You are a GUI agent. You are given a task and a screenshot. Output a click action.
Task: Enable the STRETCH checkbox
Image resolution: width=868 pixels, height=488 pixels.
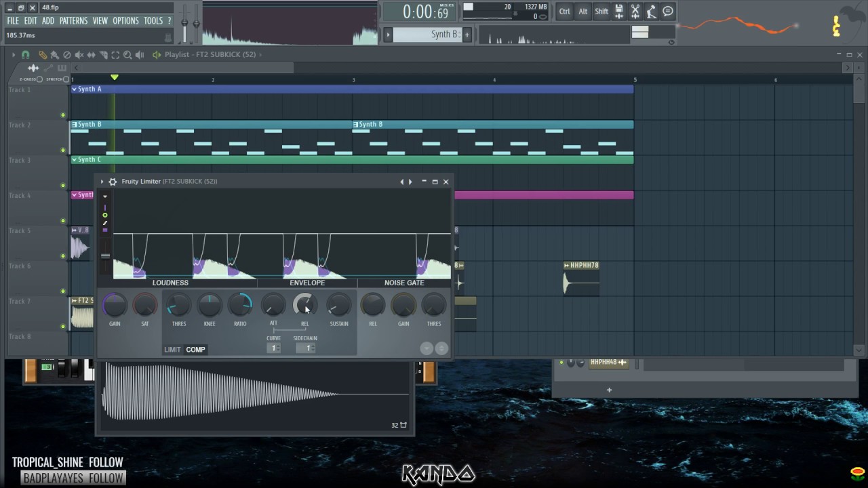click(x=66, y=79)
